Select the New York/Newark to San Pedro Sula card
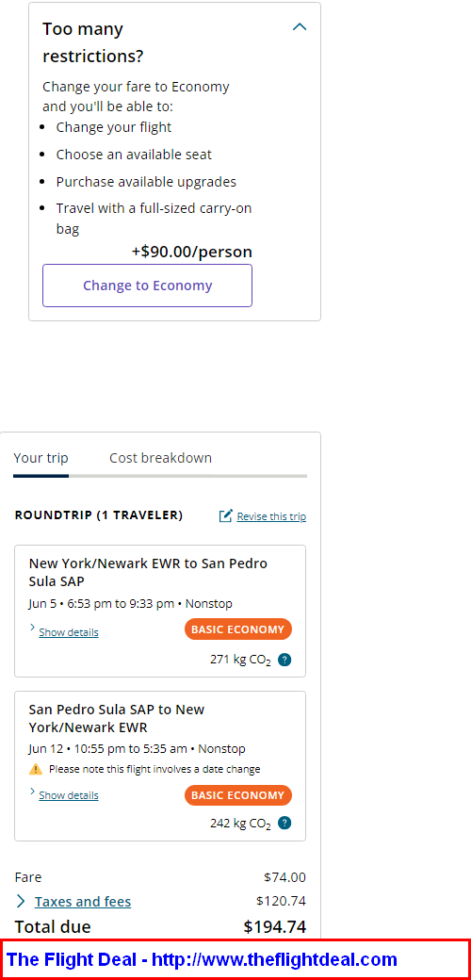471x980 pixels. click(160, 612)
